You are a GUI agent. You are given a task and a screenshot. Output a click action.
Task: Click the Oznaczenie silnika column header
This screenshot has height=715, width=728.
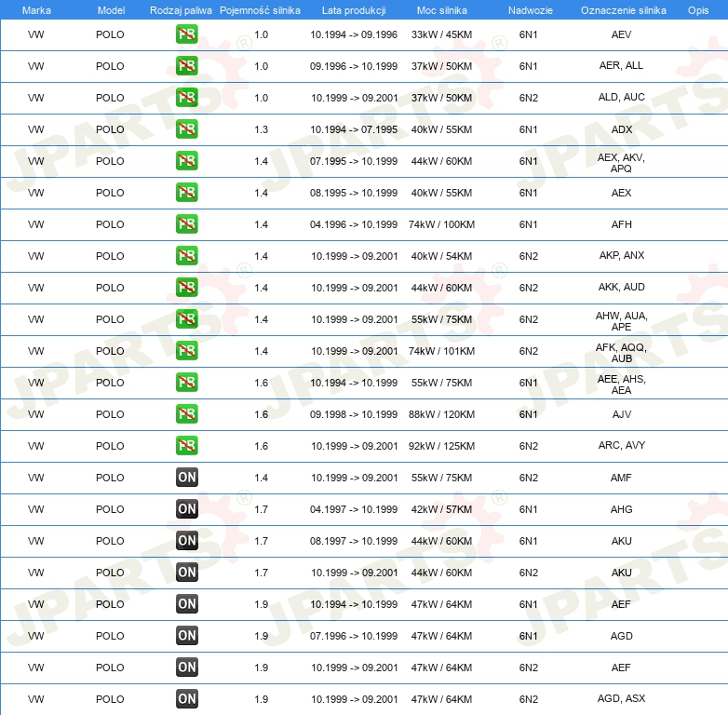623,10
